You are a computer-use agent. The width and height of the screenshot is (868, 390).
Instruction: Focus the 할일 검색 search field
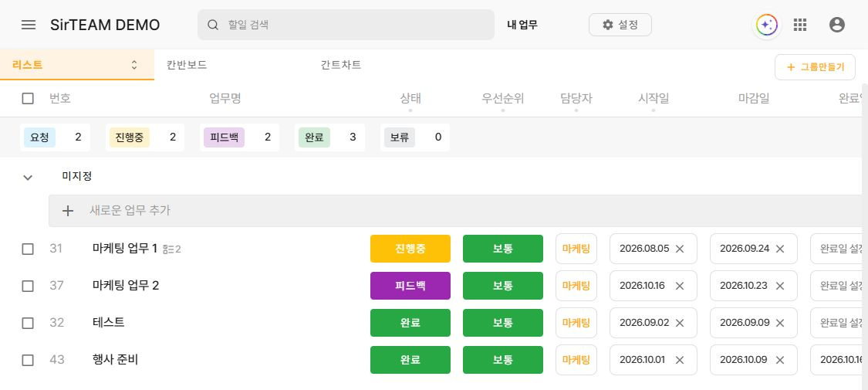pyautogui.click(x=346, y=25)
